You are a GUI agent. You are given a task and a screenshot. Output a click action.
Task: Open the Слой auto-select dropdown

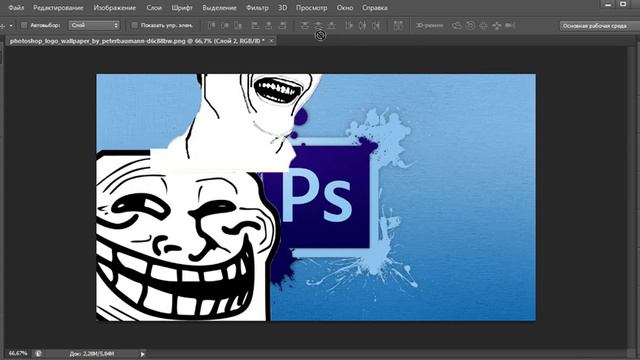[94, 25]
